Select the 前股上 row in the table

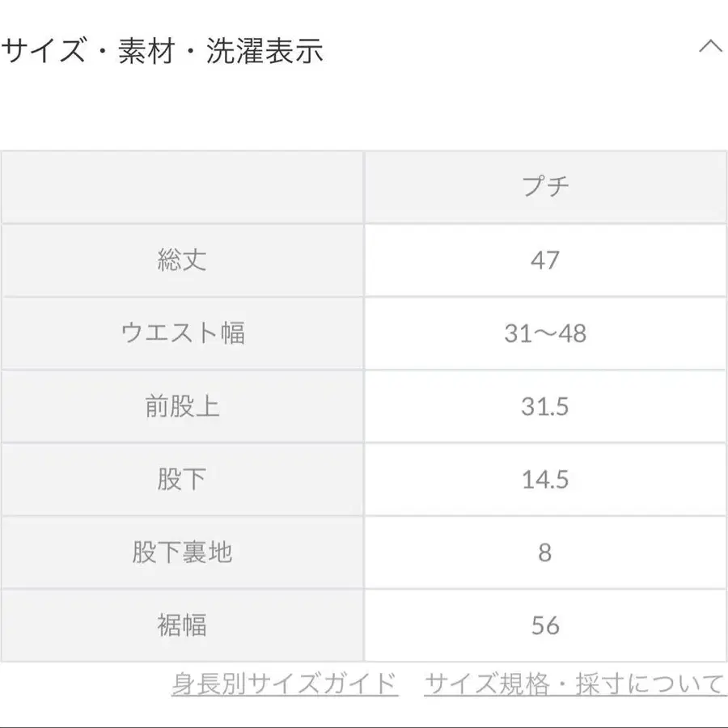point(184,406)
